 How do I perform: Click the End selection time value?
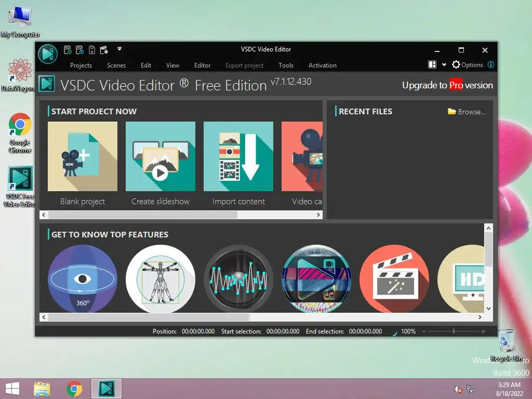(x=365, y=331)
